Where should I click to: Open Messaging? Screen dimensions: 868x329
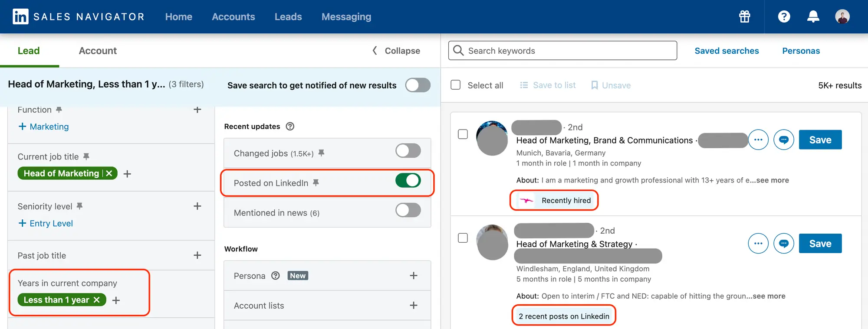point(346,16)
